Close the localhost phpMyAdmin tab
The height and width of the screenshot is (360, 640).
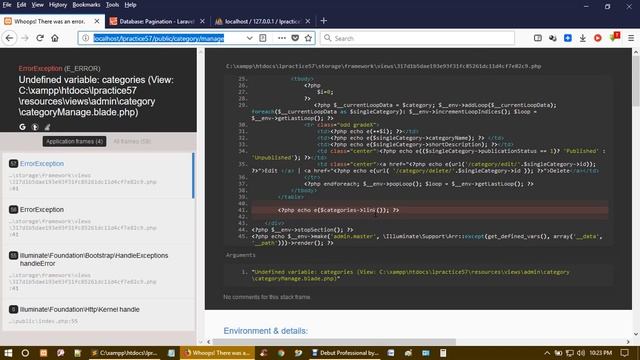308,21
